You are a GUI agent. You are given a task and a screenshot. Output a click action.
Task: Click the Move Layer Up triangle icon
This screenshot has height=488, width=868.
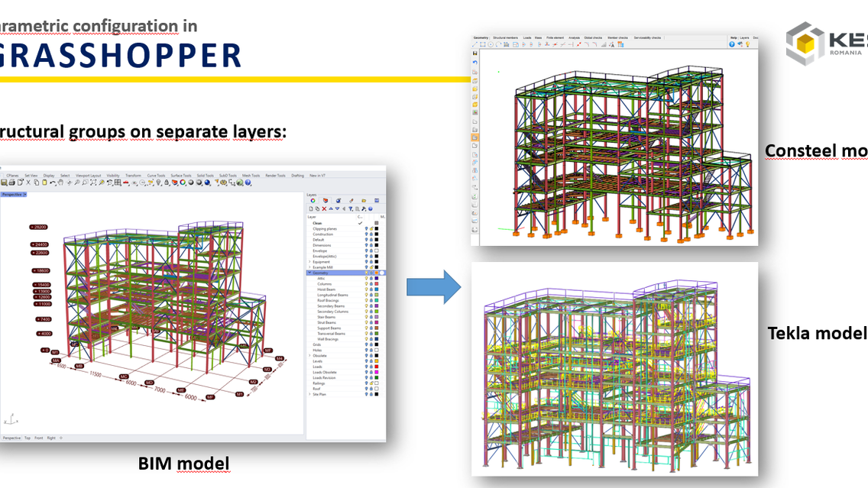(x=331, y=208)
